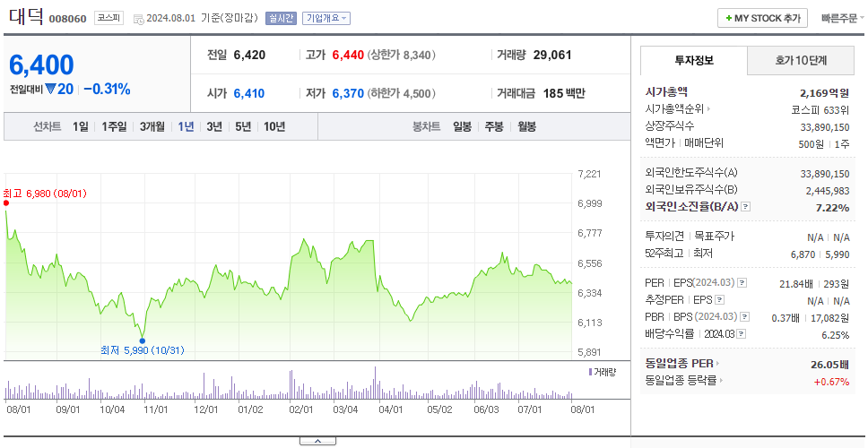The height and width of the screenshot is (448, 868).
Task: Click the 배당수익률 value 6.25%
Action: 836,335
